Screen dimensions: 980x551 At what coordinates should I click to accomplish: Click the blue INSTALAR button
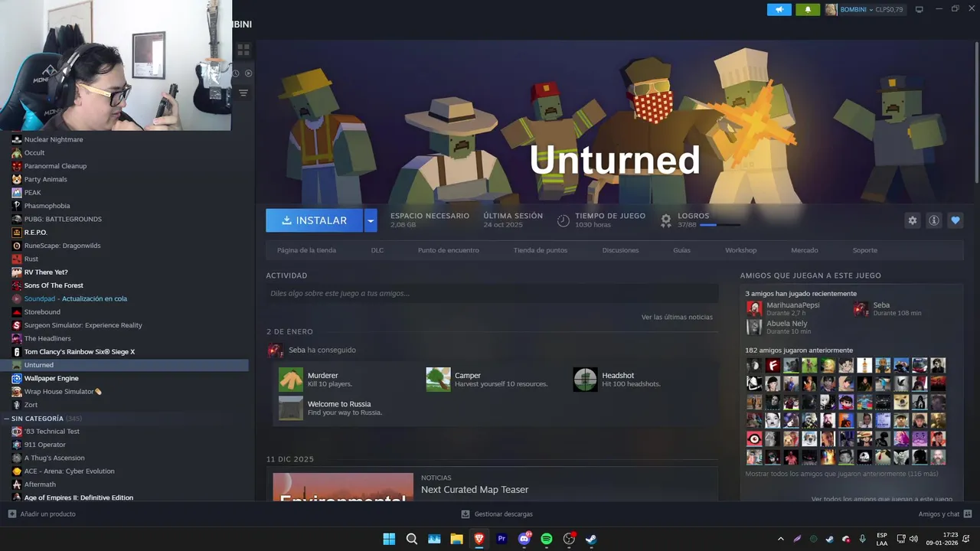[314, 220]
